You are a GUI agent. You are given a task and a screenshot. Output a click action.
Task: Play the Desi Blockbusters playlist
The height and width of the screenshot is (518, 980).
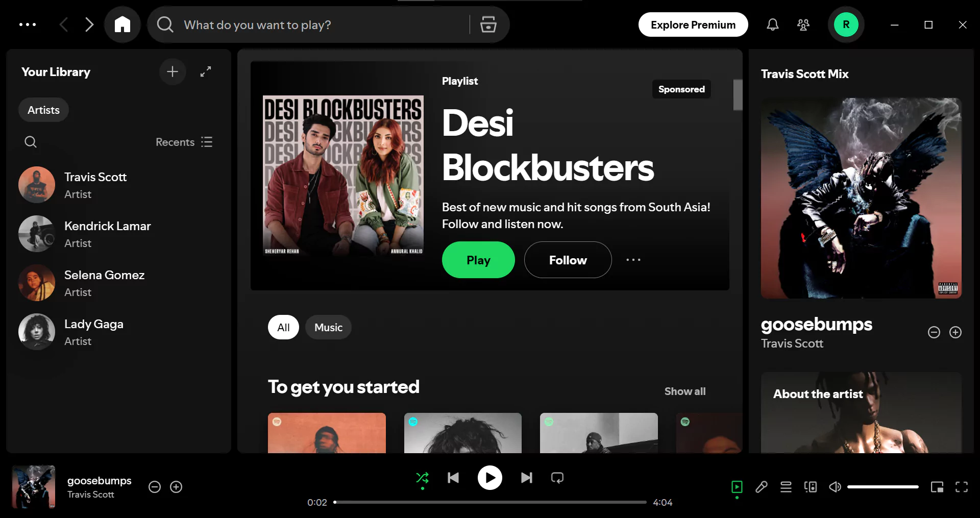478,260
